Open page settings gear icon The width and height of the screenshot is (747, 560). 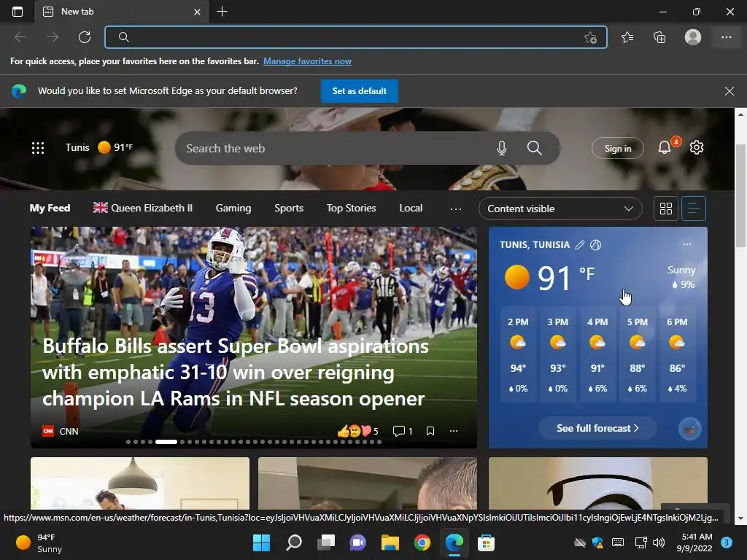pos(697,147)
